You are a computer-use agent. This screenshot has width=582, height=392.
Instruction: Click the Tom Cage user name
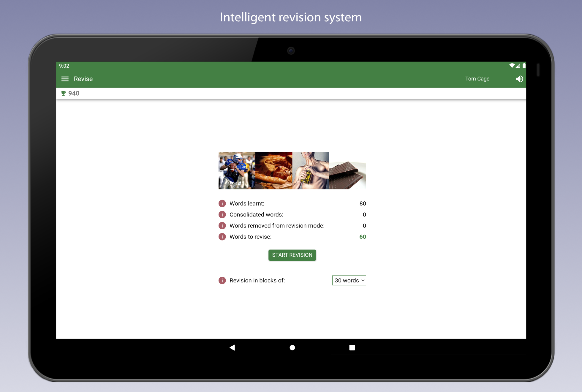pyautogui.click(x=477, y=79)
